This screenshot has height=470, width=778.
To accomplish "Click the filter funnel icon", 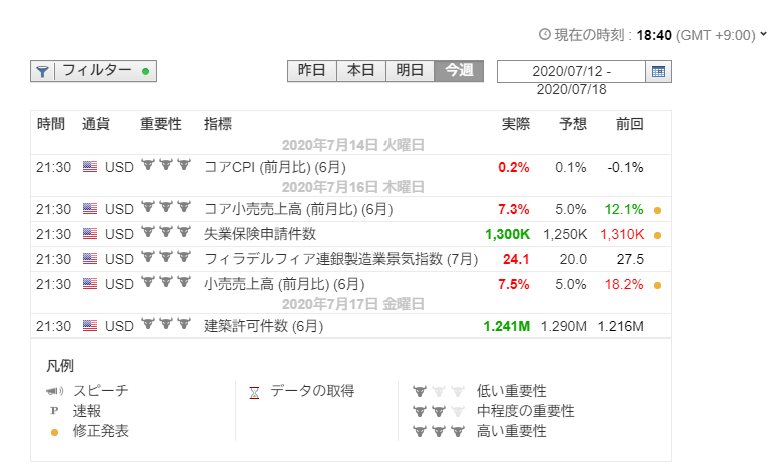I will pyautogui.click(x=42, y=71).
